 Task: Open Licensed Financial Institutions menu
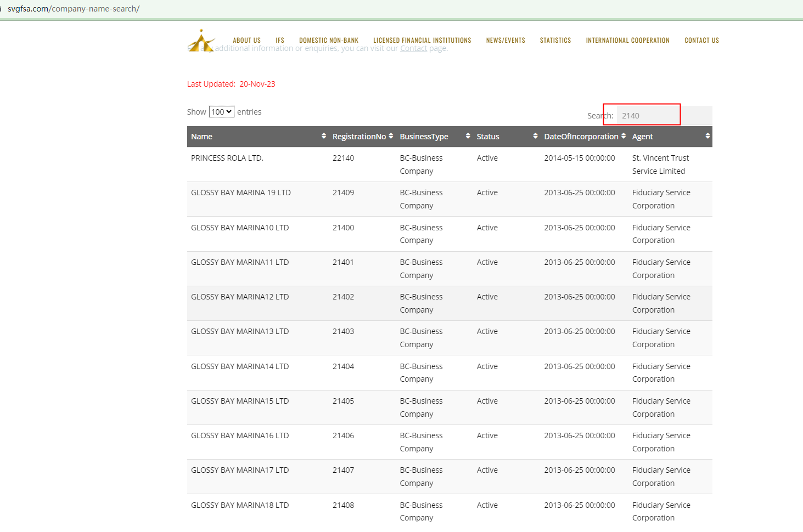[x=422, y=41]
